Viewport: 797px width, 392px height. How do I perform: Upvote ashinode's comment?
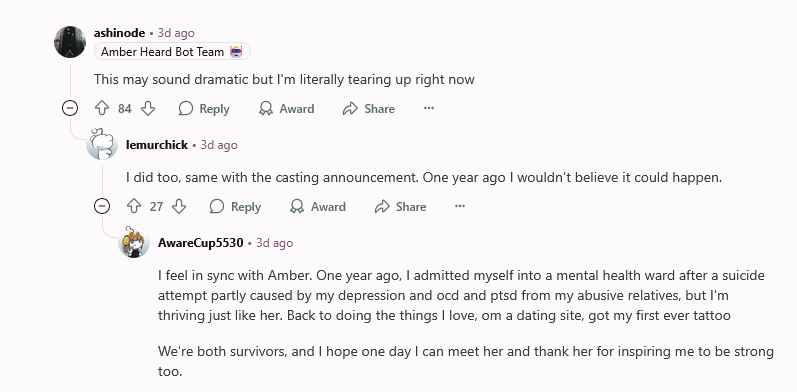102,108
